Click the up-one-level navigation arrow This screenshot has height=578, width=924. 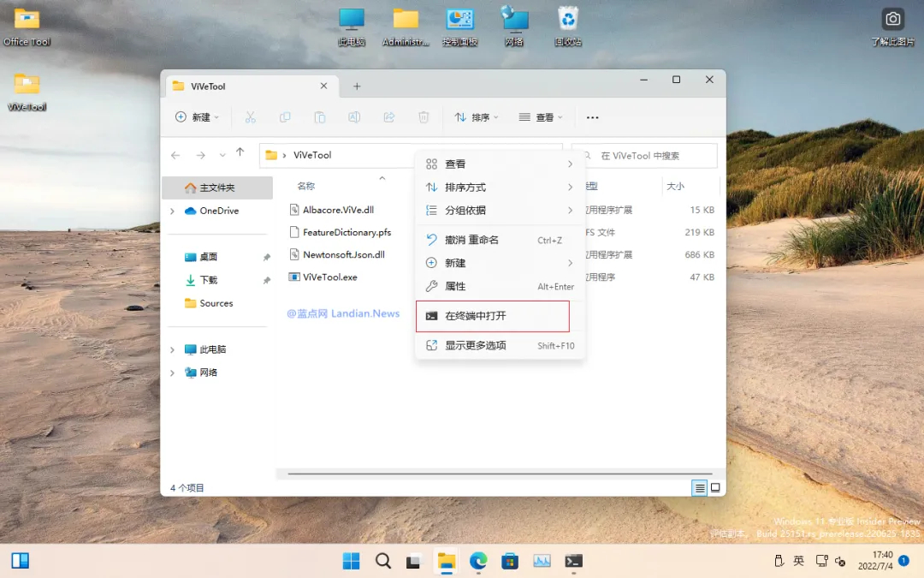pyautogui.click(x=240, y=155)
